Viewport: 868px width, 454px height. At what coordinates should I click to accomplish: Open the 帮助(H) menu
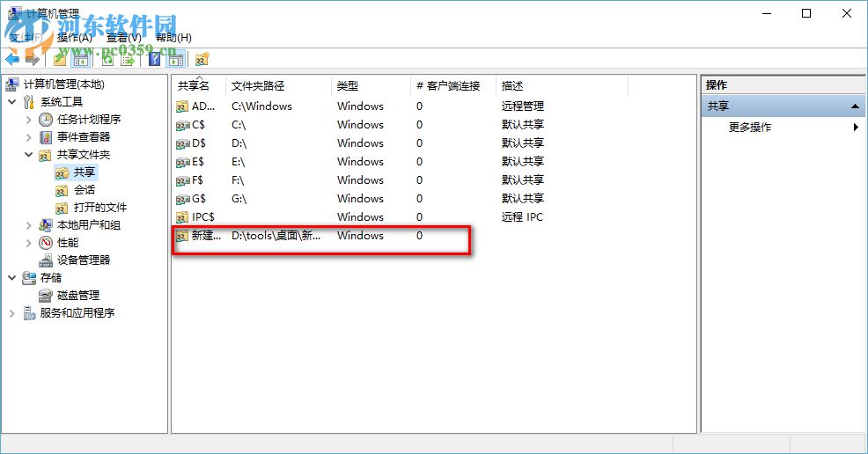coord(173,38)
